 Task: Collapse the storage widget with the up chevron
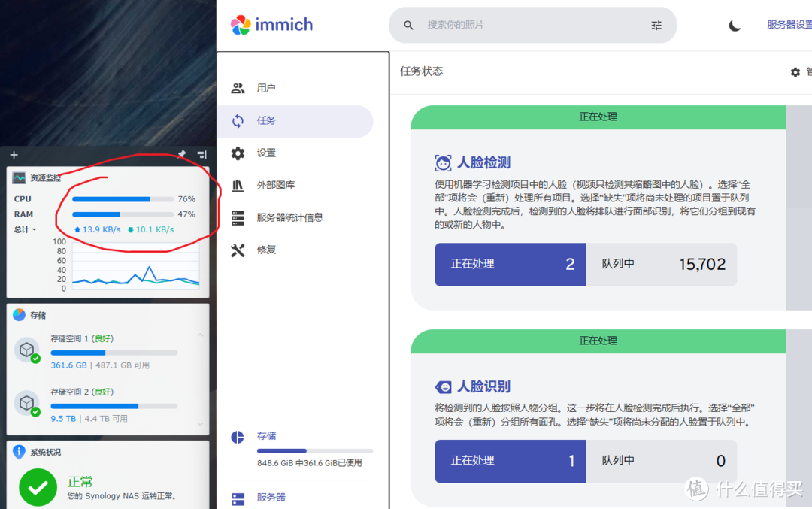(x=199, y=335)
